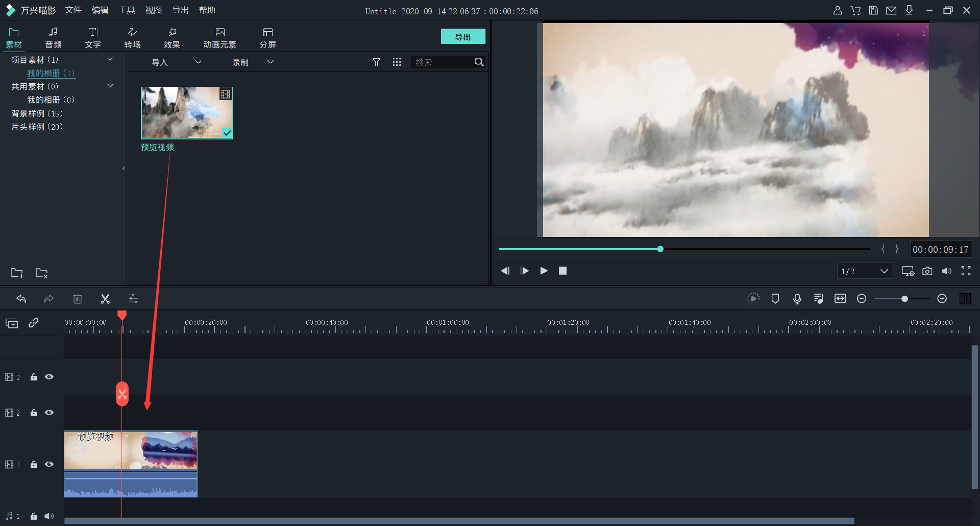980x526 pixels.
Task: Click the delete trash icon in timeline toolbar
Action: coord(78,299)
